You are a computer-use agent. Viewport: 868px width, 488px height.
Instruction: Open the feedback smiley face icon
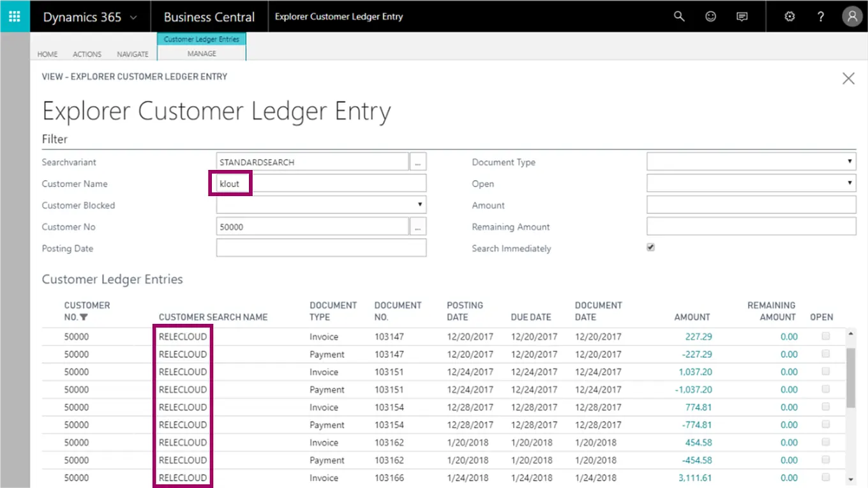click(x=710, y=17)
